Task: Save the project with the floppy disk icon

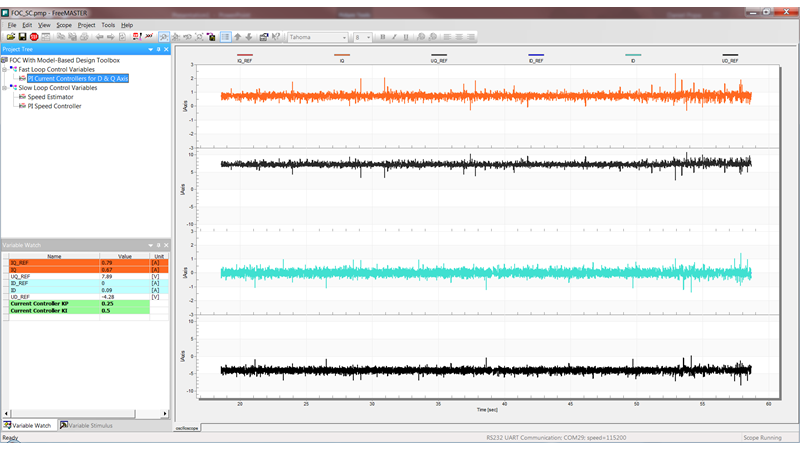Action: coord(22,37)
